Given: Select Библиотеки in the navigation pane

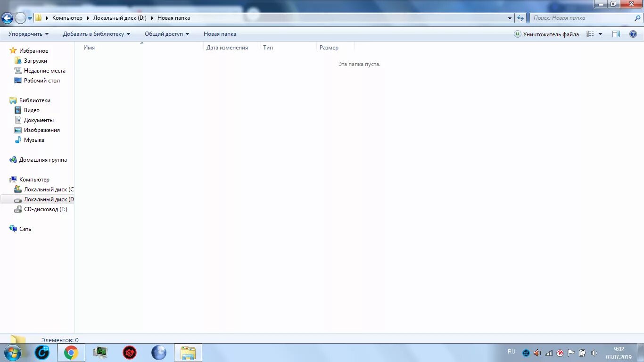Looking at the screenshot, I should pos(35,100).
